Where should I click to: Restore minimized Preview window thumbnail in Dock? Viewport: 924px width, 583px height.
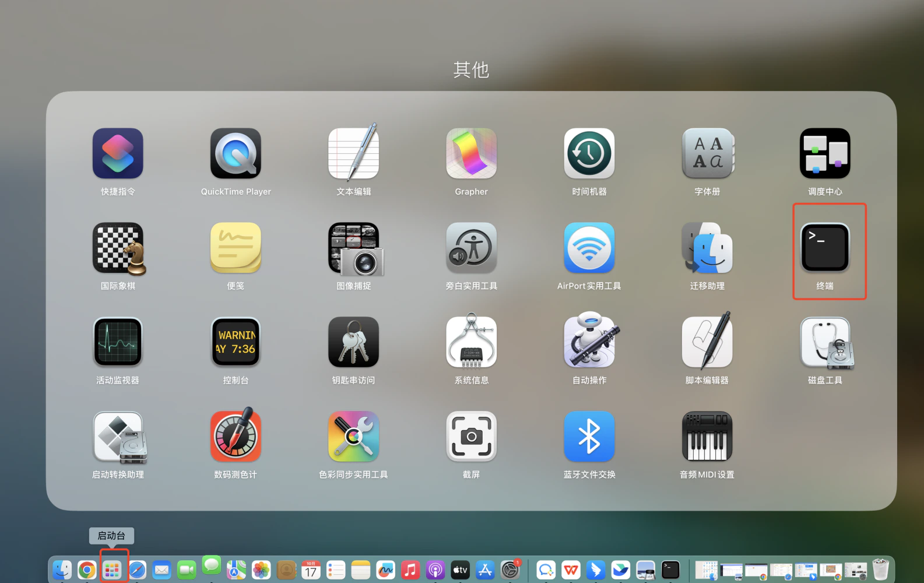(x=732, y=571)
